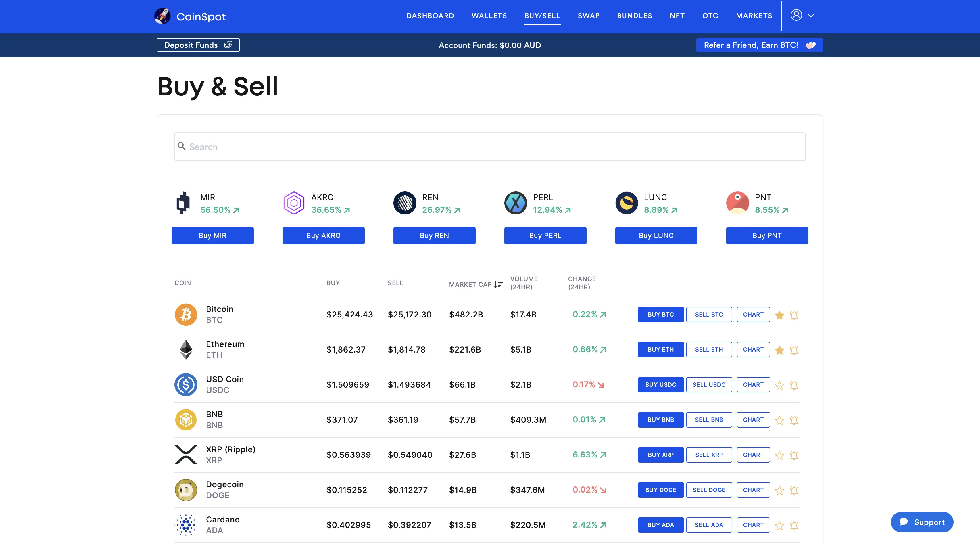Image resolution: width=980 pixels, height=544 pixels.
Task: Unfavorite Bitcoin with the gold star
Action: (779, 315)
